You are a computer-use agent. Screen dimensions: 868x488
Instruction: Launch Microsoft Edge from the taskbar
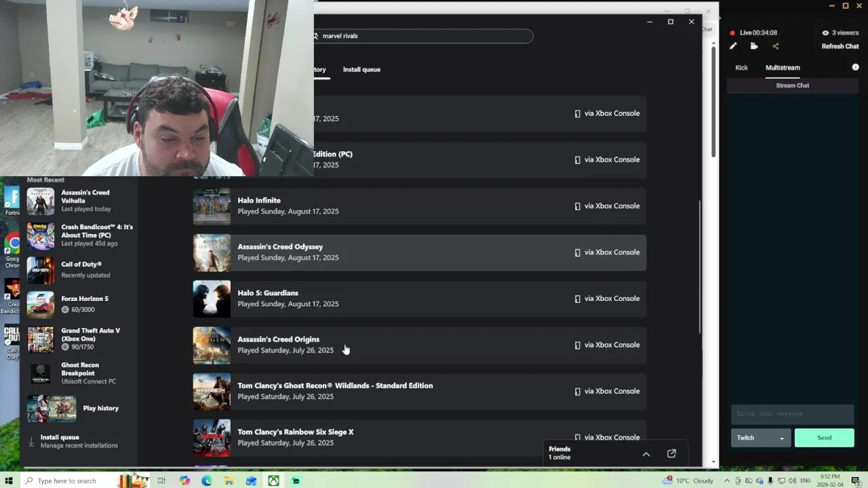pos(207,481)
